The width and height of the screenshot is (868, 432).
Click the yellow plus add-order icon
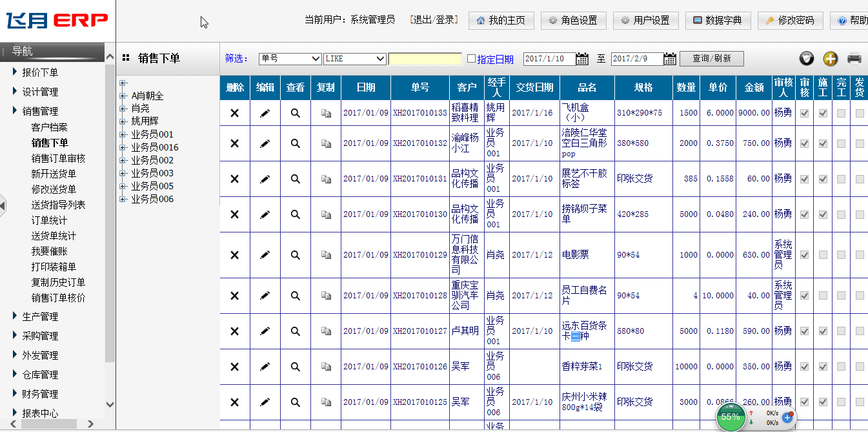tap(830, 59)
